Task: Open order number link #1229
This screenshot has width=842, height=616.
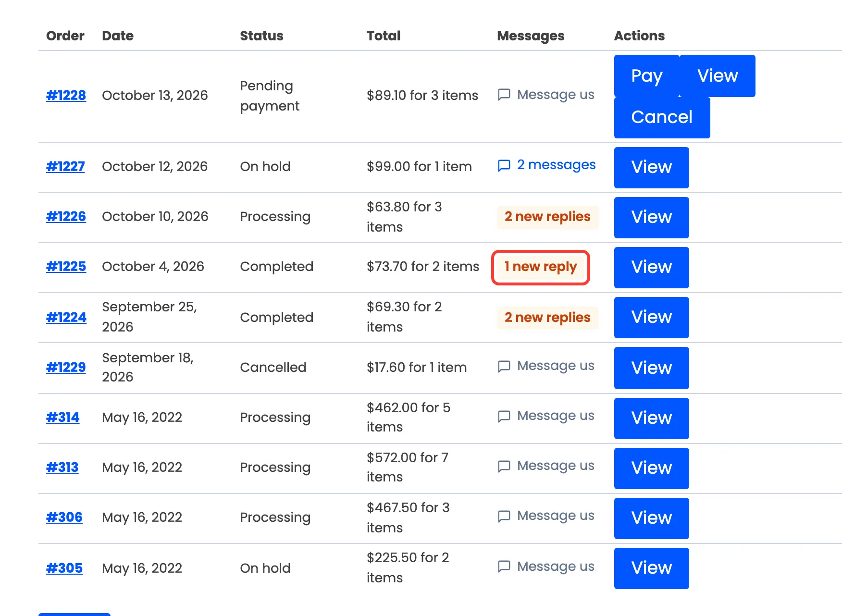Action: 66,367
